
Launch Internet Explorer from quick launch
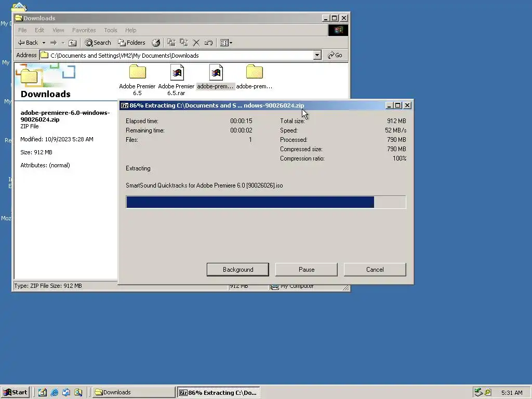(54, 392)
